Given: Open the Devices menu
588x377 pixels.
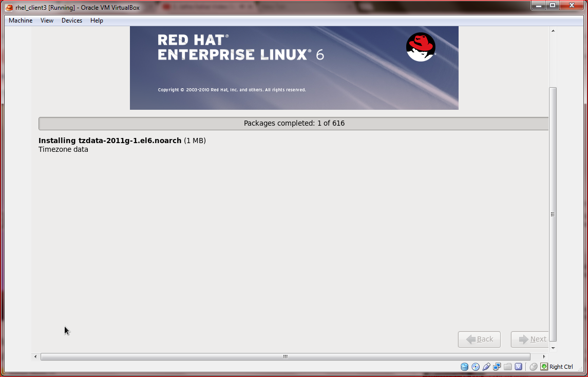Looking at the screenshot, I should click(x=71, y=21).
